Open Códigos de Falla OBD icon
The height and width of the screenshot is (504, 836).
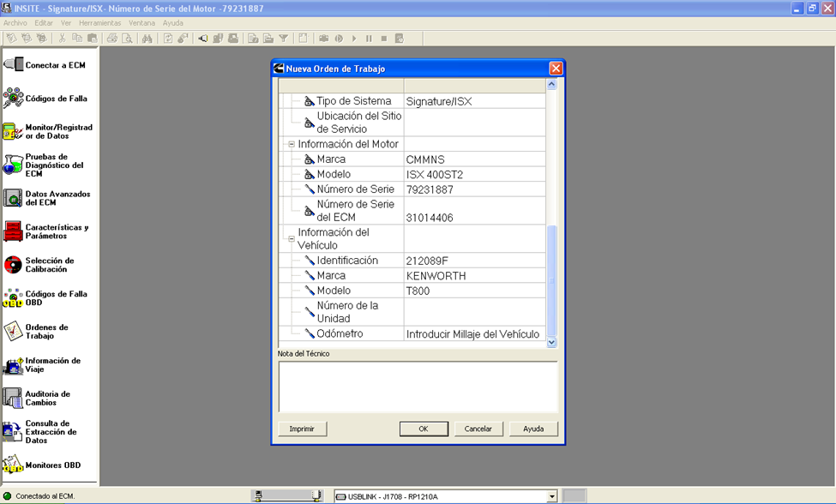click(x=13, y=298)
